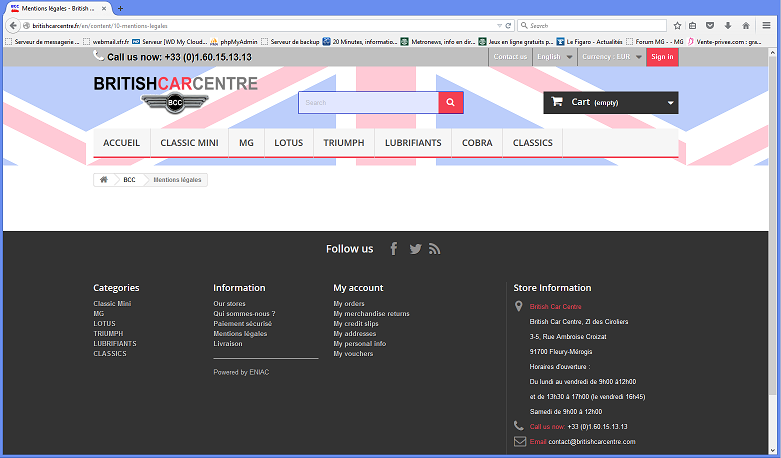Click the BCC winged logo badge
The image size is (781, 458).
pos(175,103)
